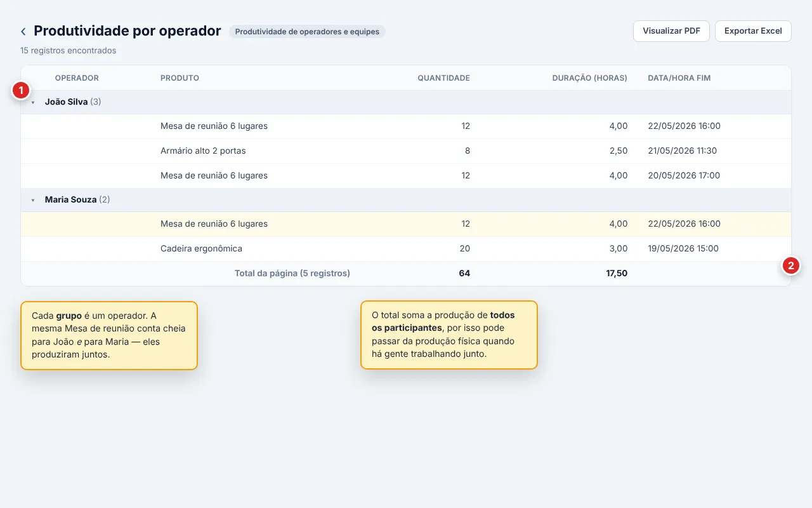This screenshot has width=812, height=508.
Task: Collapse the Maria Souza group arrow
Action: pyautogui.click(x=33, y=200)
